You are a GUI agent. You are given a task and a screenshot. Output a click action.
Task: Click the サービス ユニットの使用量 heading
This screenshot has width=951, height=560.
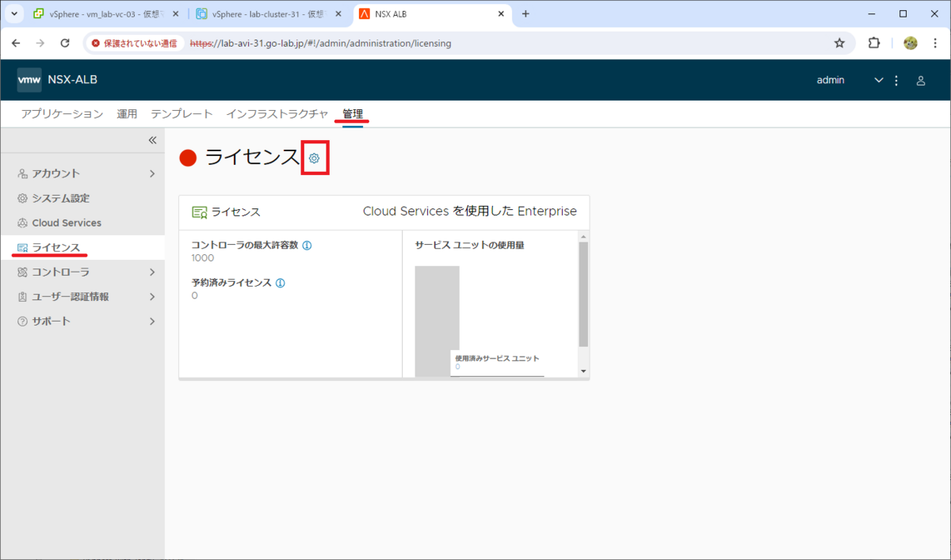(469, 245)
